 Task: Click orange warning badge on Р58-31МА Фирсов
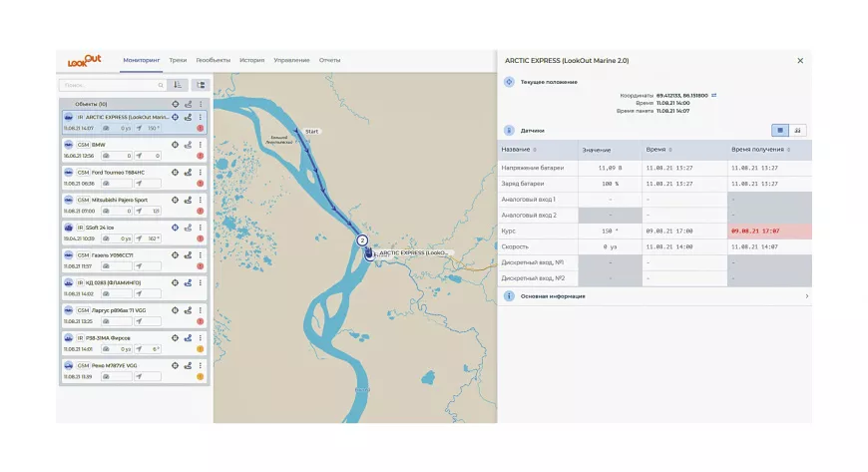[x=201, y=349]
